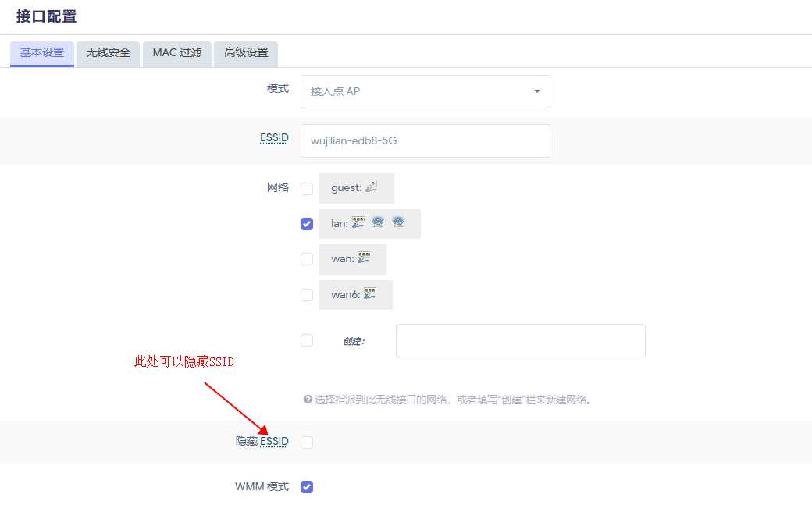The width and height of the screenshot is (812, 519).
Task: Click the wan network port icon
Action: pyautogui.click(x=364, y=258)
